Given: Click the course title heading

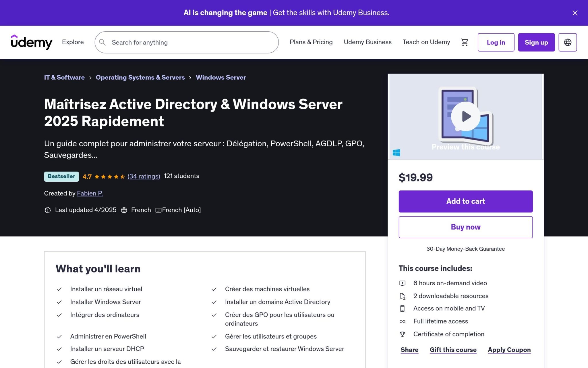Looking at the screenshot, I should tap(193, 112).
